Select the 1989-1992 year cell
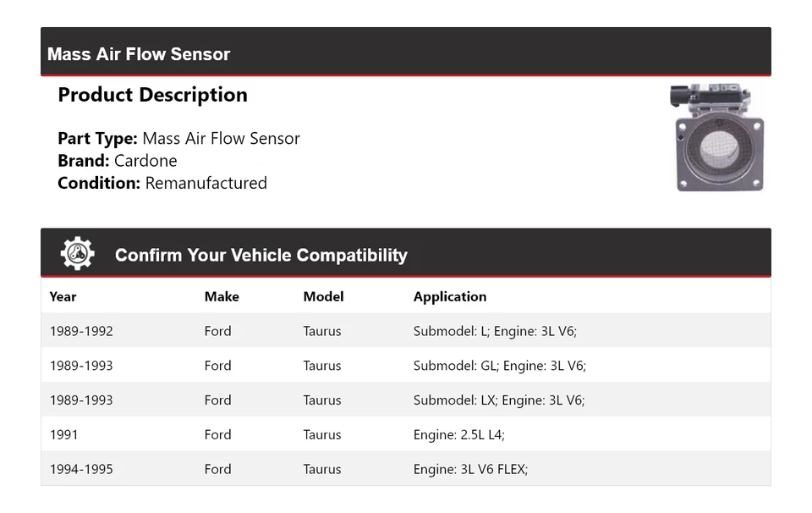The image size is (812, 513). pyautogui.click(x=81, y=331)
